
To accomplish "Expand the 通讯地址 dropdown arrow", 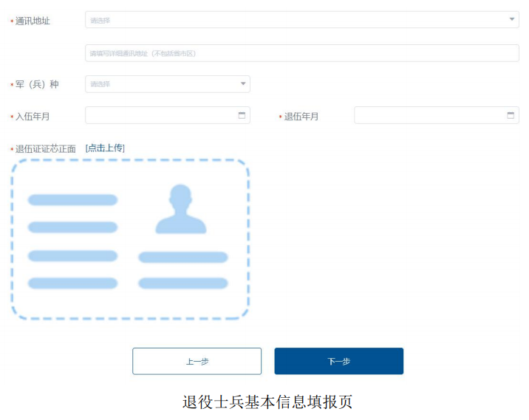I will click(x=512, y=20).
